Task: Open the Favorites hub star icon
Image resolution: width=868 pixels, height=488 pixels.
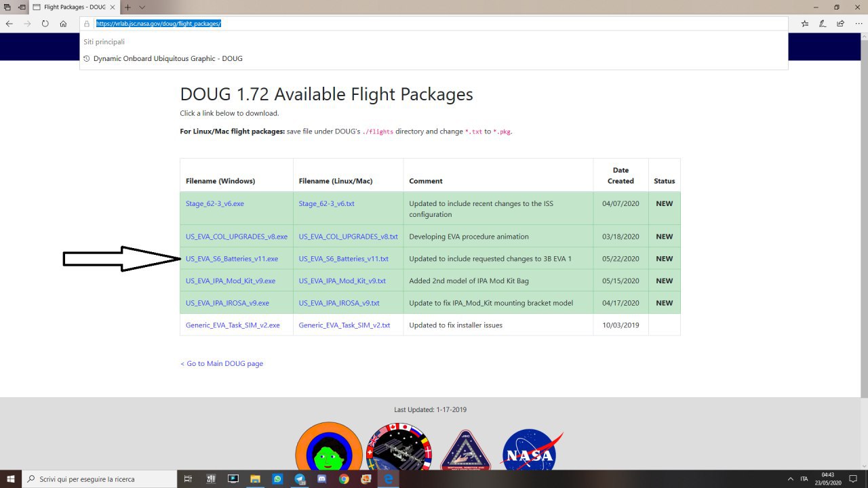Action: click(804, 23)
